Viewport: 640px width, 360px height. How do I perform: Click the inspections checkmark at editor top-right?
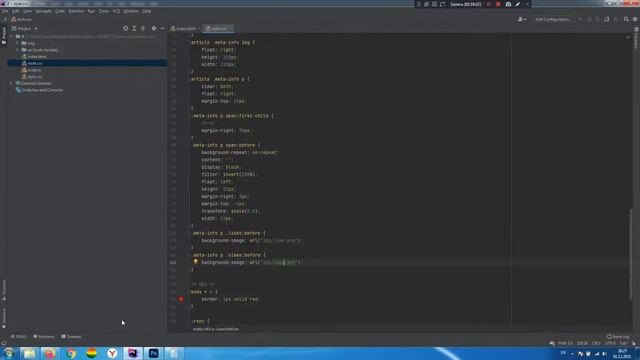[x=628, y=37]
